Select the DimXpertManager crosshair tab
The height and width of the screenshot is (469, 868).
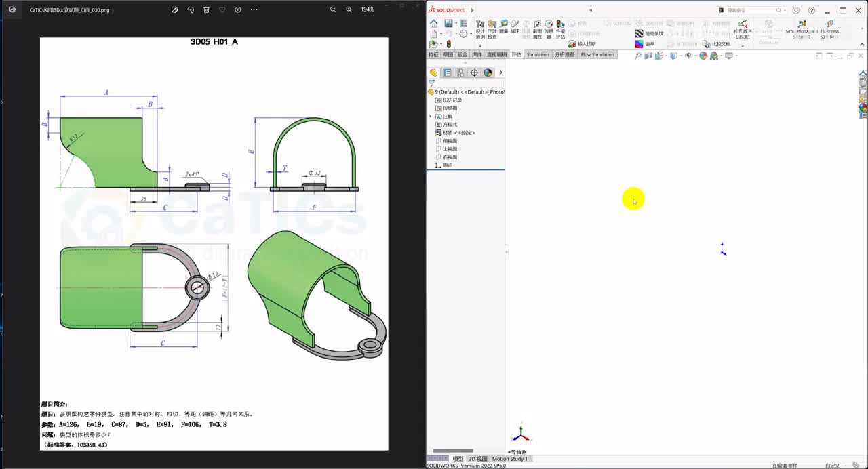click(x=474, y=73)
